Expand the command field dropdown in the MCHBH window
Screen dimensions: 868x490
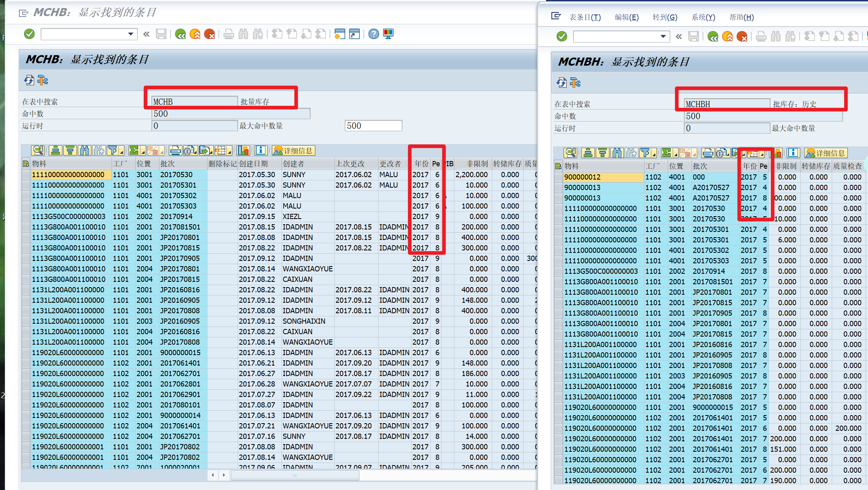[x=663, y=37]
